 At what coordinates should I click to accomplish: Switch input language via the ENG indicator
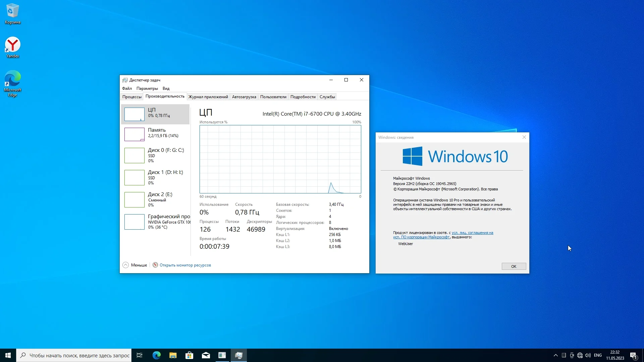coord(598,355)
